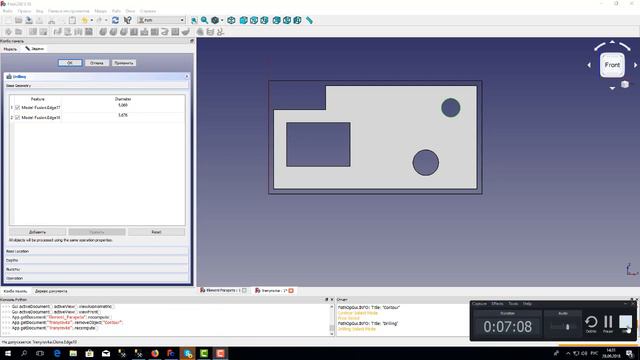
Task: Click the navigation cube left arrow
Action: 589,65
